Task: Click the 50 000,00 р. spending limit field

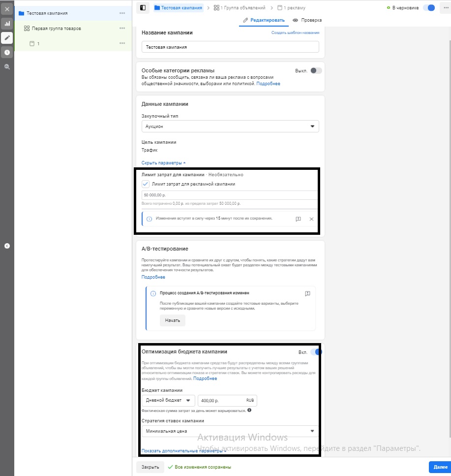Action: click(x=230, y=195)
